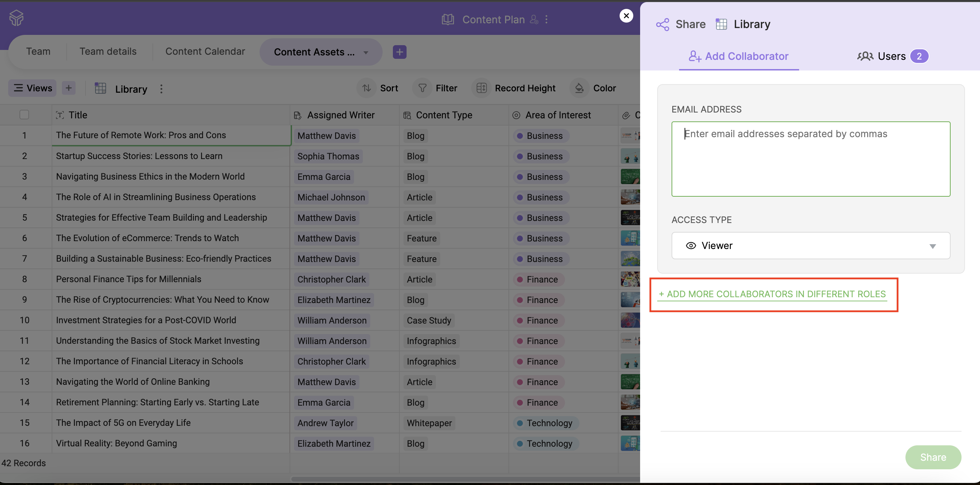
Task: Open the Team details tab
Action: coord(108,51)
